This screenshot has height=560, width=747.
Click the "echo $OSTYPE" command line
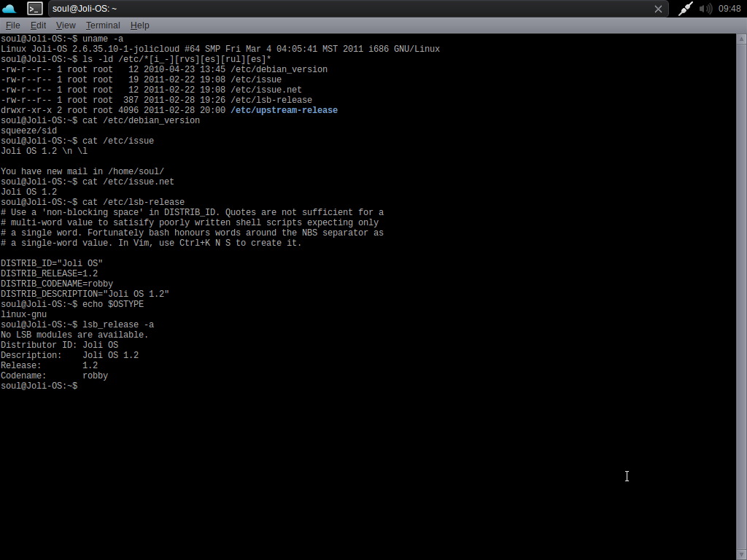(x=72, y=304)
